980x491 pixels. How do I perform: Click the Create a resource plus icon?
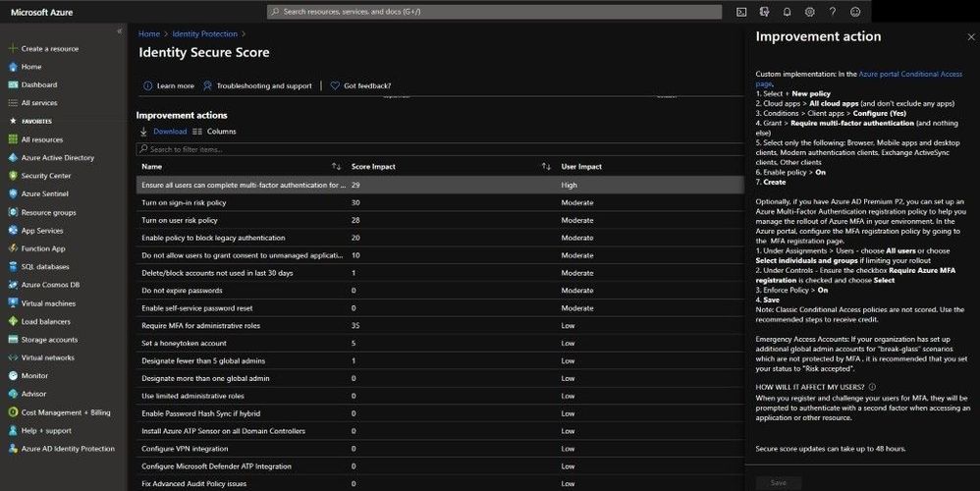[x=13, y=48]
